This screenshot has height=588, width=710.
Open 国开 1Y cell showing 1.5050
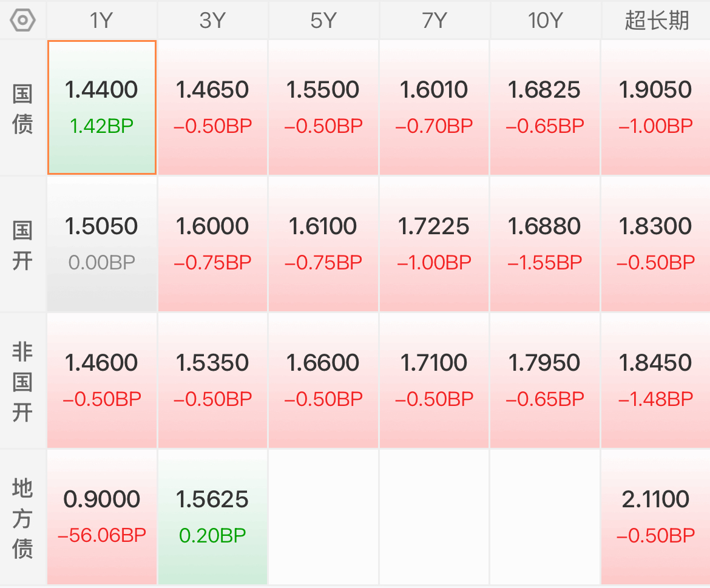(102, 244)
